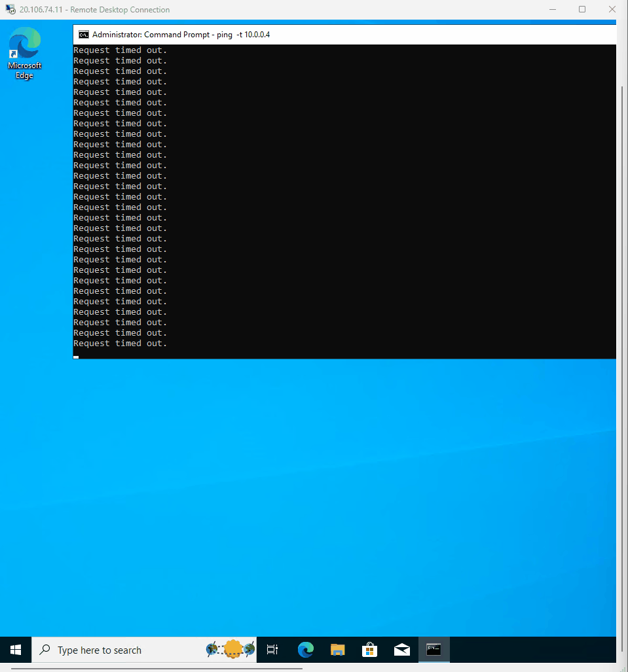This screenshot has height=672, width=628.
Task: Launch Microsoft Edge from the taskbar
Action: point(305,650)
